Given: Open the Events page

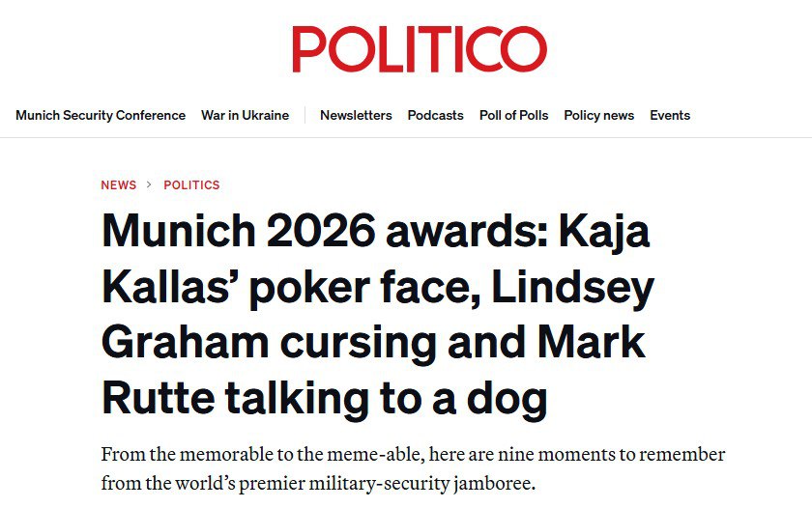Looking at the screenshot, I should pos(670,115).
